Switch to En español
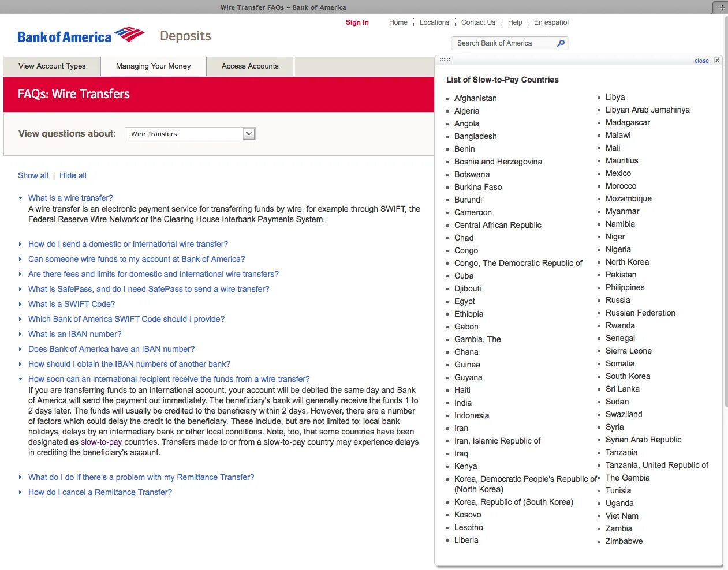 (x=551, y=22)
